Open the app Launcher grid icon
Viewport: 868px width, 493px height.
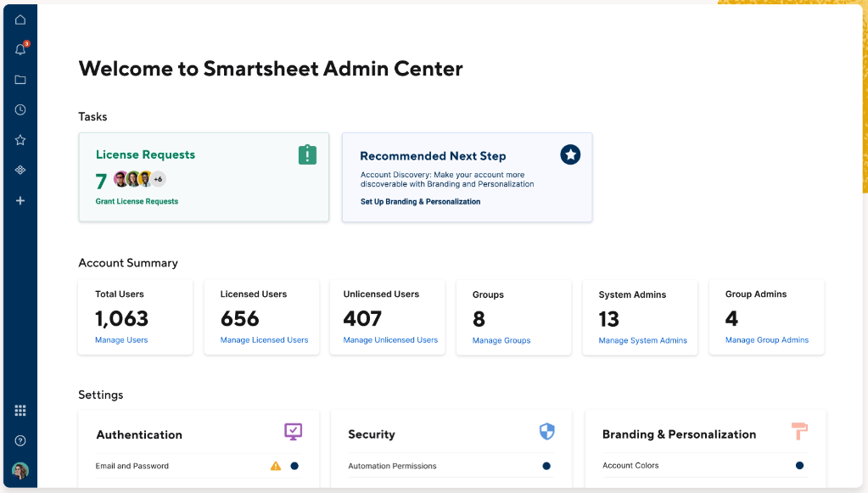coord(20,411)
